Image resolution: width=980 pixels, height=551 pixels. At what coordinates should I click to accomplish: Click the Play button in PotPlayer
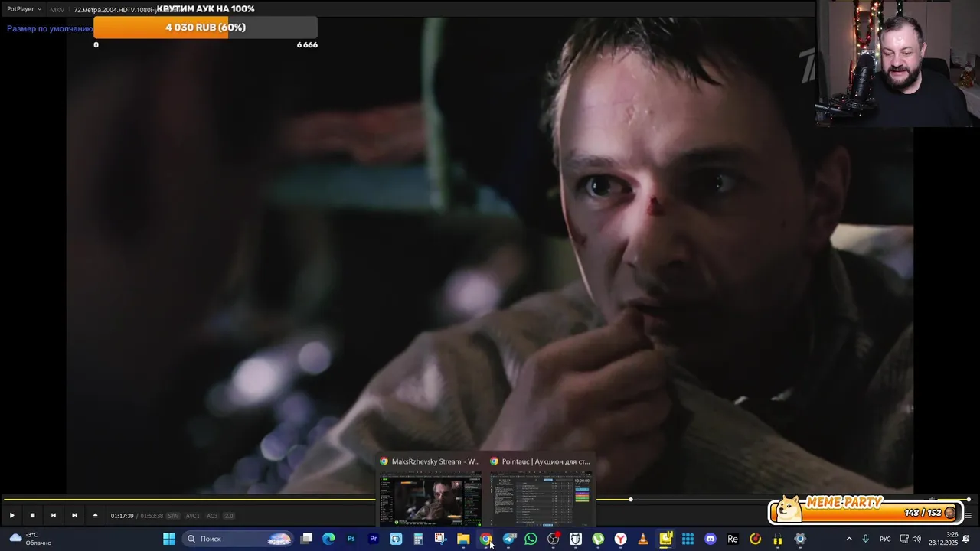11,515
